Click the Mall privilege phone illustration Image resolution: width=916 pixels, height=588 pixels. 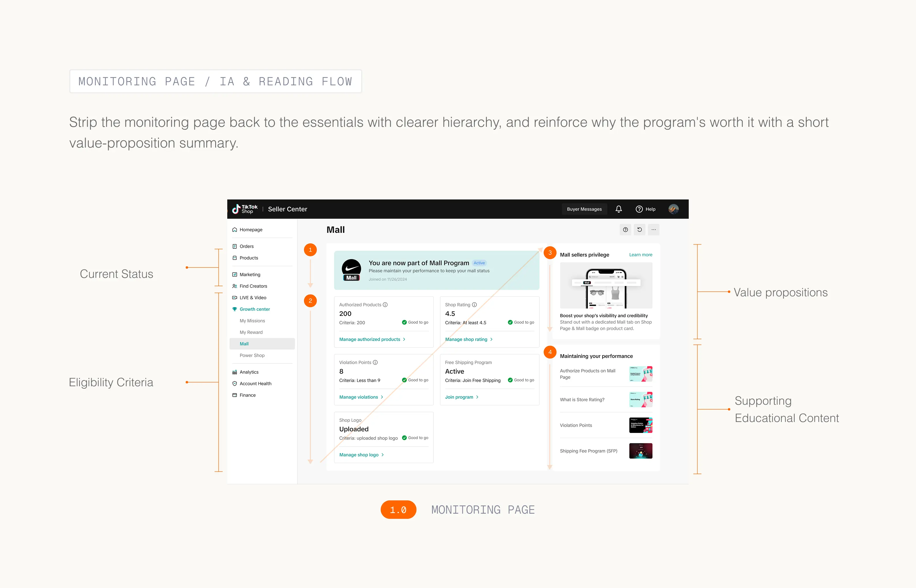click(x=606, y=285)
